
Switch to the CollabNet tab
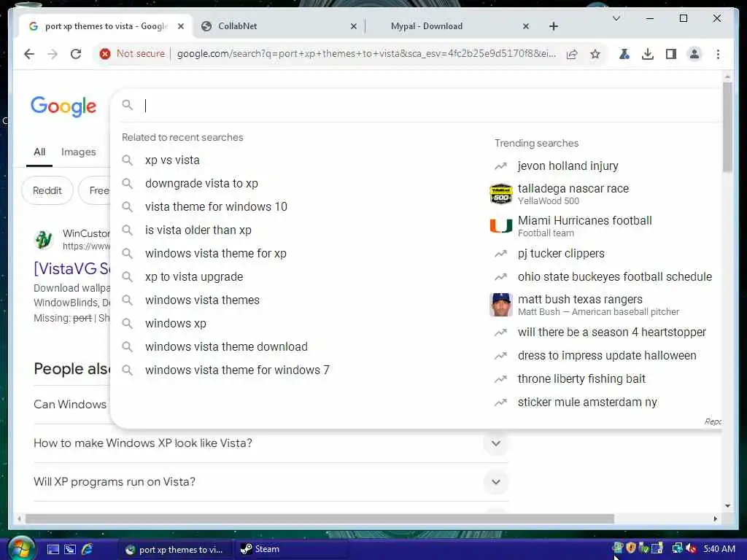(279, 26)
